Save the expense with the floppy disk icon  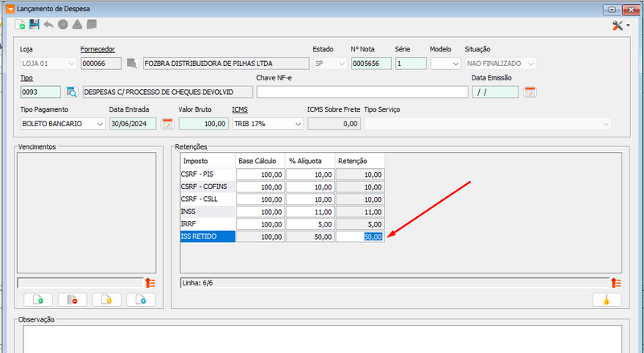click(34, 25)
